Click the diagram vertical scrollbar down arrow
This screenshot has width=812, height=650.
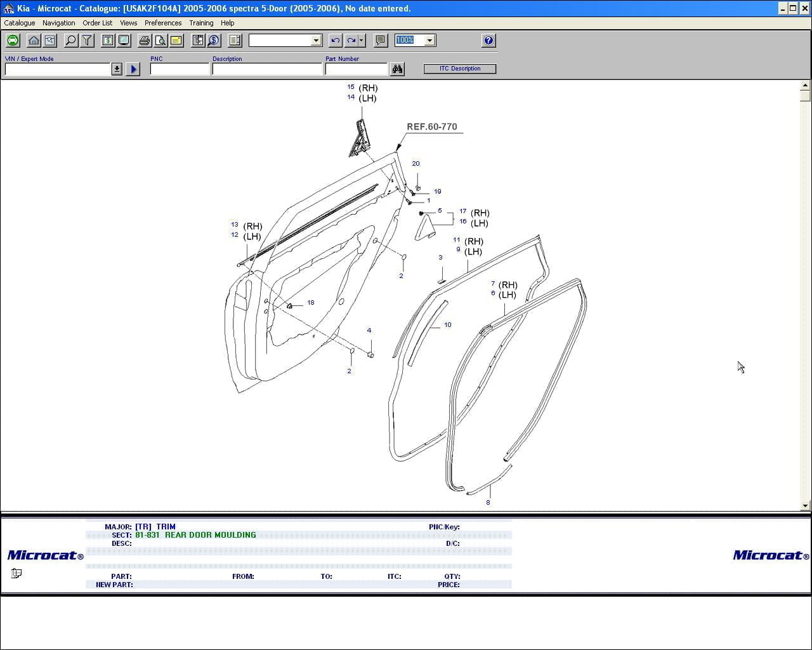[806, 506]
